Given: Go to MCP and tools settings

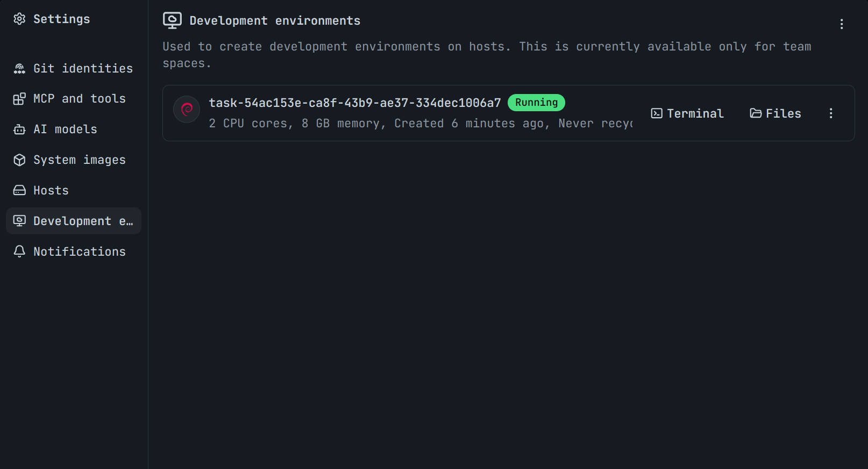Looking at the screenshot, I should coord(74,99).
